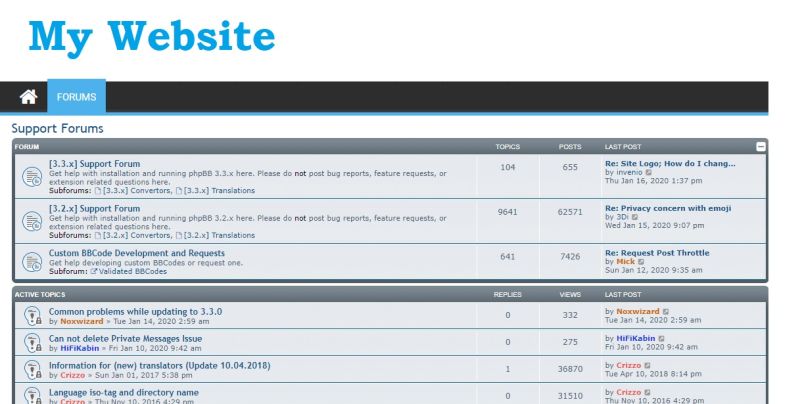Collapse the Support Forums category

760,147
